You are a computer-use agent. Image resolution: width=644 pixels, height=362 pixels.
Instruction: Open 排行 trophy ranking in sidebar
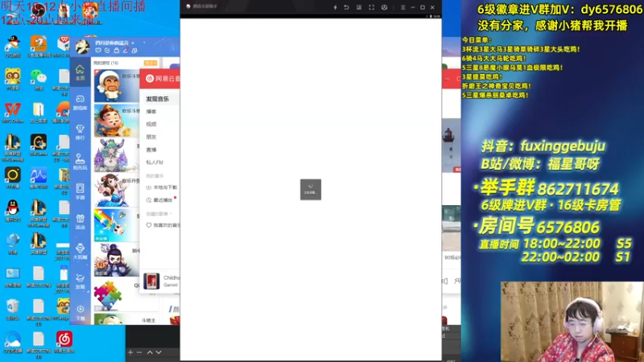(80, 132)
